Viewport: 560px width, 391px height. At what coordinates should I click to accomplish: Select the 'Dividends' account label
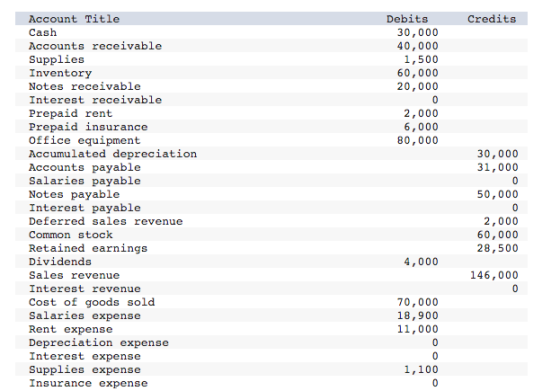click(60, 262)
